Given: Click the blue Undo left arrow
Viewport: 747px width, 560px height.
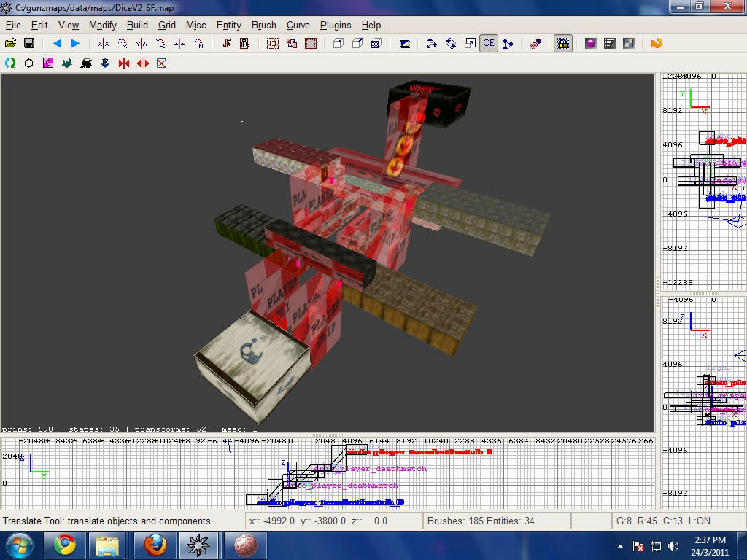Looking at the screenshot, I should coord(57,44).
